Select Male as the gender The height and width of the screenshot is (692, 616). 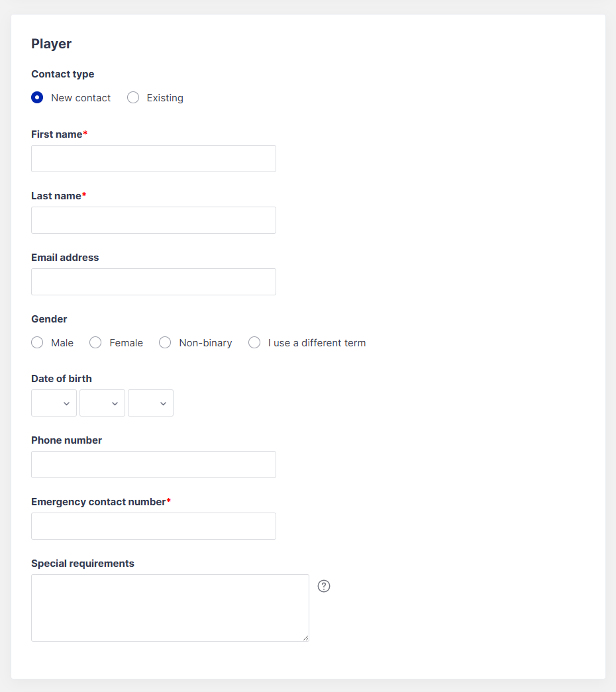pos(38,342)
